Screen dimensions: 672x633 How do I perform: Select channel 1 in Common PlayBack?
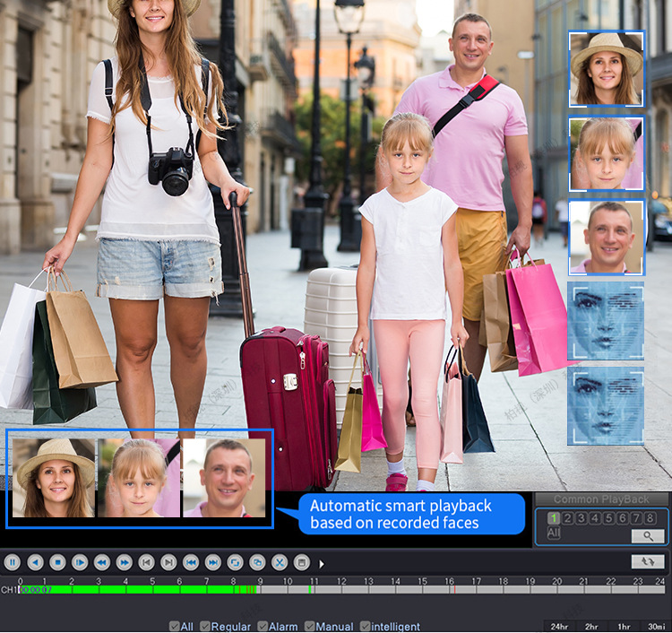(x=554, y=518)
